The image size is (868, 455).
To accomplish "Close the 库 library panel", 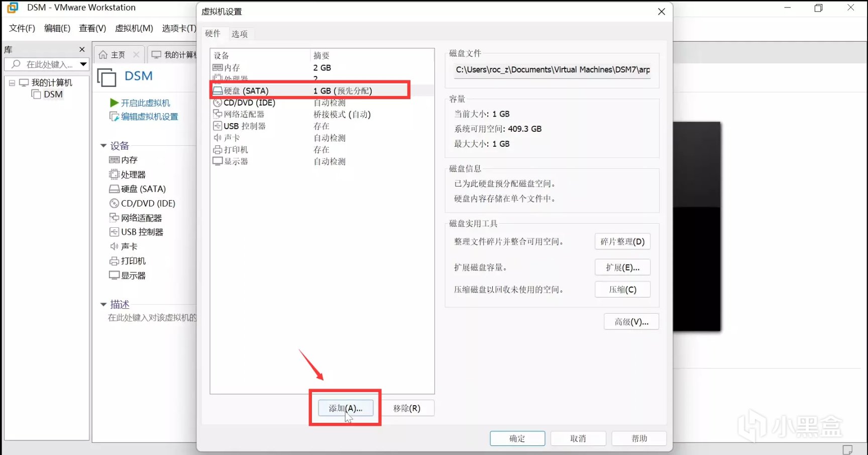I will tap(82, 49).
